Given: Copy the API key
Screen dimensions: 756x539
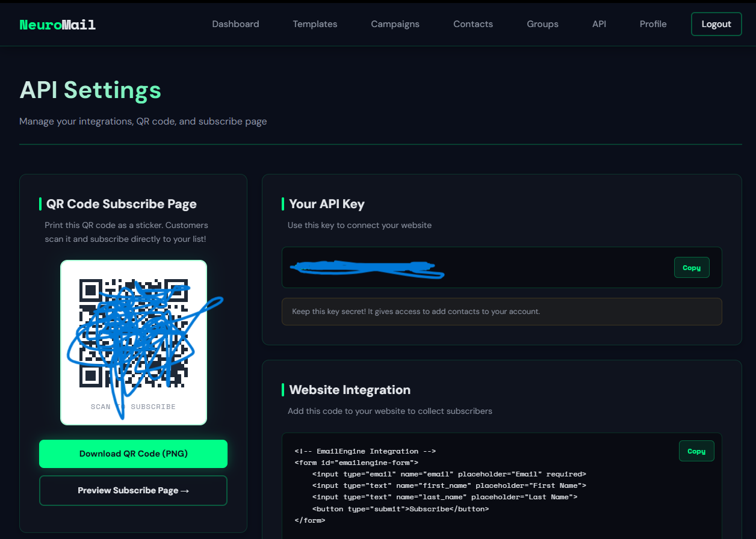Looking at the screenshot, I should [692, 268].
